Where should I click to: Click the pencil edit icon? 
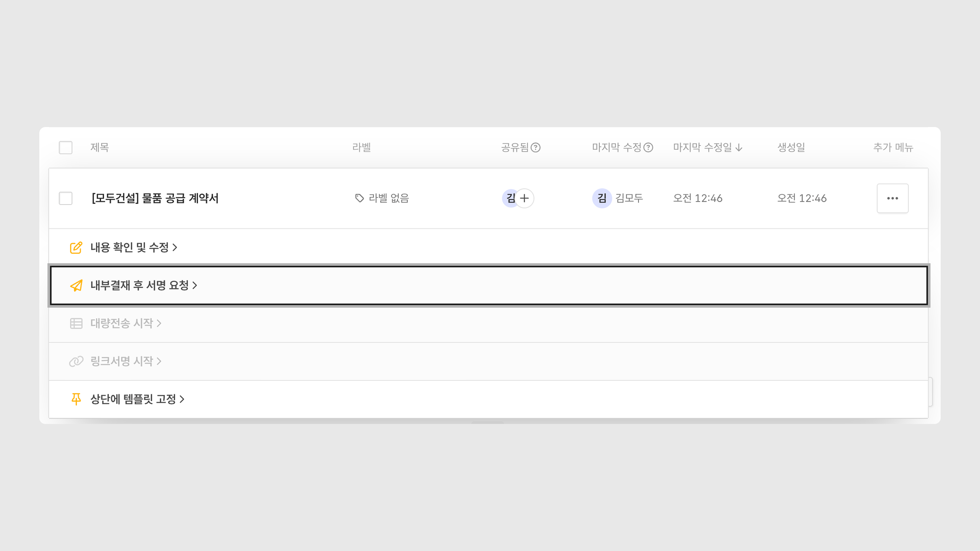point(76,247)
